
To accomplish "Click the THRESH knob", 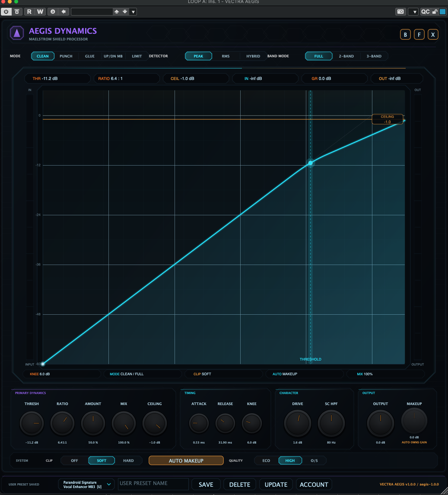I will click(x=32, y=423).
